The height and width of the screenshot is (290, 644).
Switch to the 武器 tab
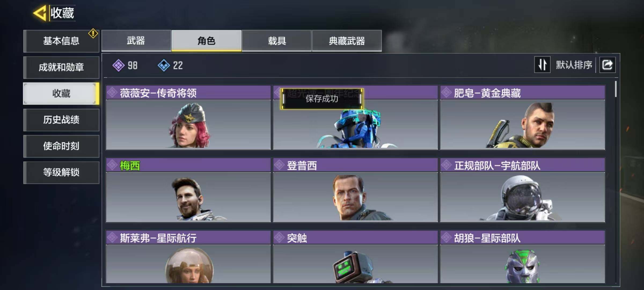136,41
